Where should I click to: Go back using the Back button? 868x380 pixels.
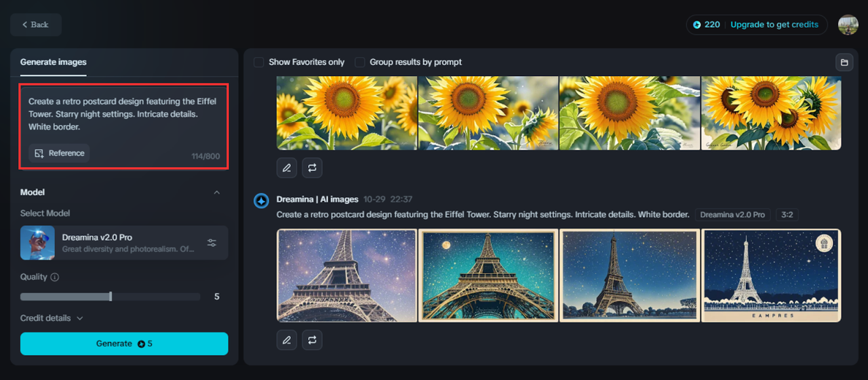pyautogui.click(x=35, y=24)
